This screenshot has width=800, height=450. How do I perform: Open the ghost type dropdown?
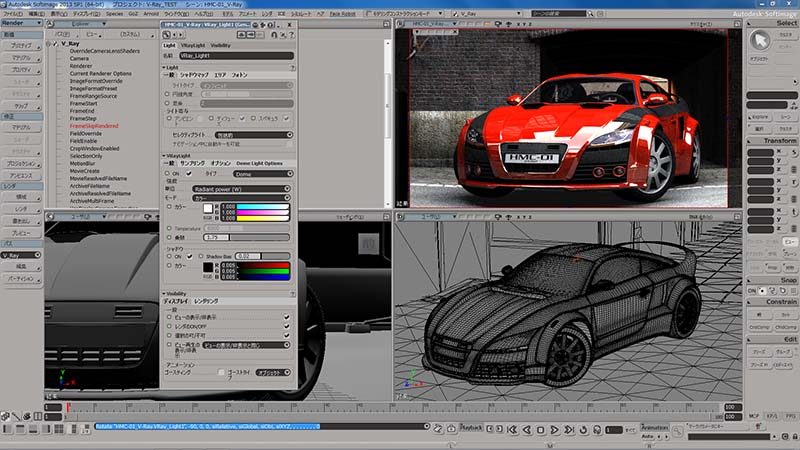[273, 372]
